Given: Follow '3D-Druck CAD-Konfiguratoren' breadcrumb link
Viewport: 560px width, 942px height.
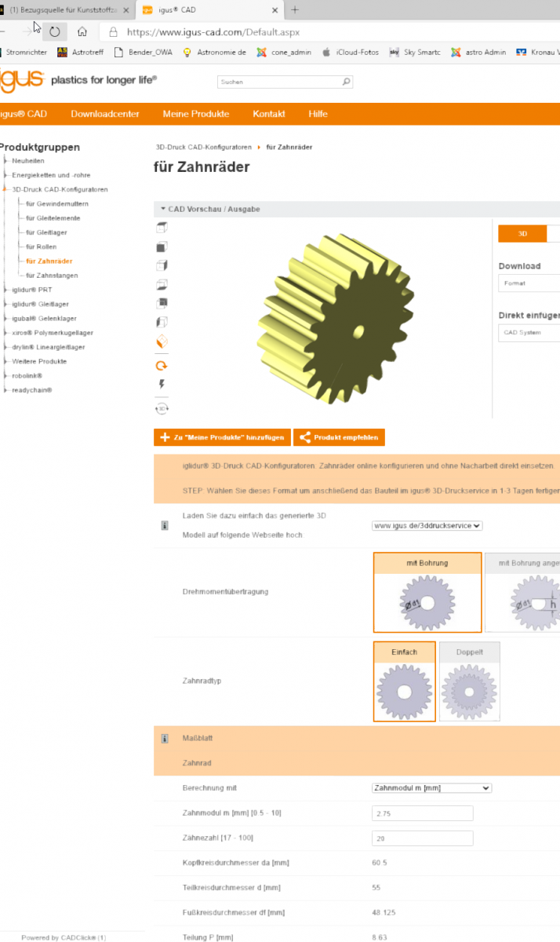Looking at the screenshot, I should coord(204,147).
